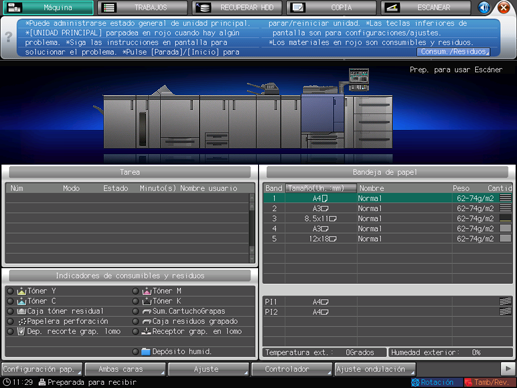This screenshot has width=517, height=388.
Task: Select tray 1 A4 row
Action: pos(387,198)
